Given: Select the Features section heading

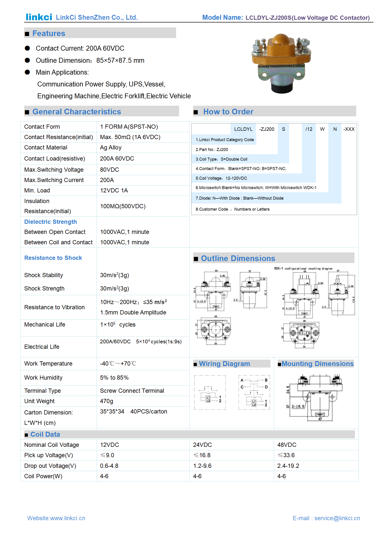Looking at the screenshot, I should [49, 33].
